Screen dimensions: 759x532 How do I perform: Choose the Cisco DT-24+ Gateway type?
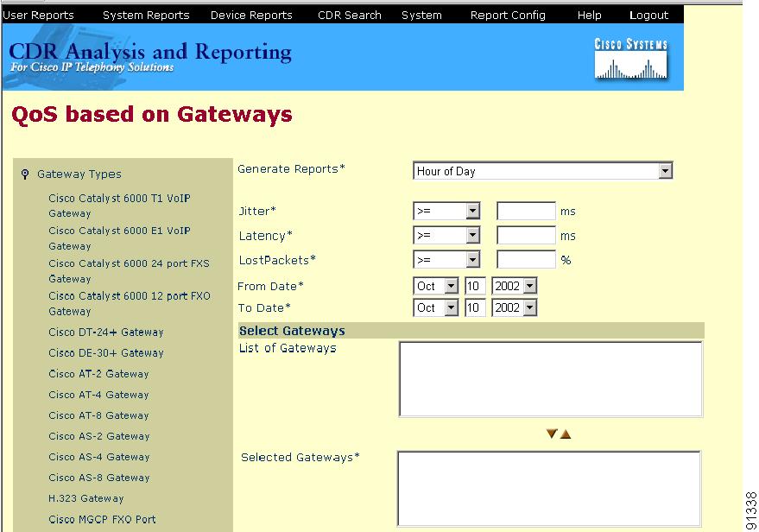pos(106,332)
